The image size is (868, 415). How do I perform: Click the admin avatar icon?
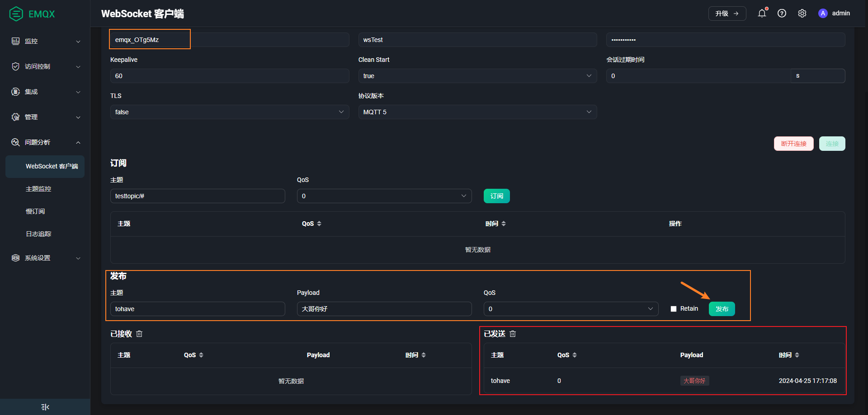823,14
